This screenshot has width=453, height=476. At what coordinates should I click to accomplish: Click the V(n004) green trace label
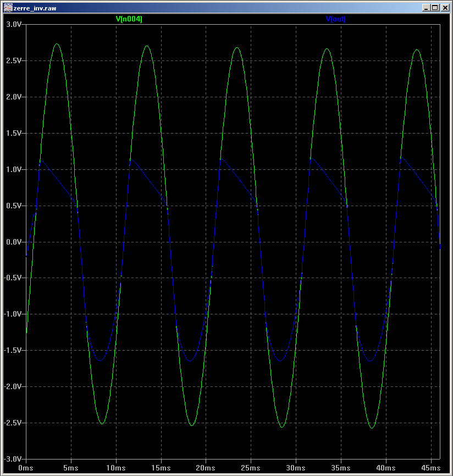tap(129, 19)
